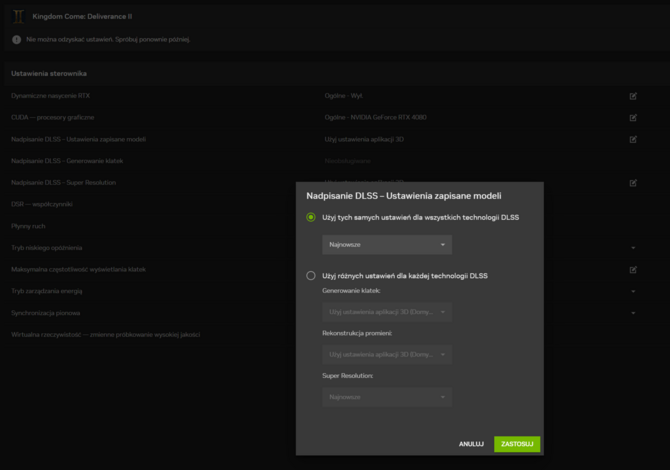Open edit icon for Nadpisanie DLSS Ustawienia zapisane modeli
Screen dimensions: 670x470
point(633,139)
